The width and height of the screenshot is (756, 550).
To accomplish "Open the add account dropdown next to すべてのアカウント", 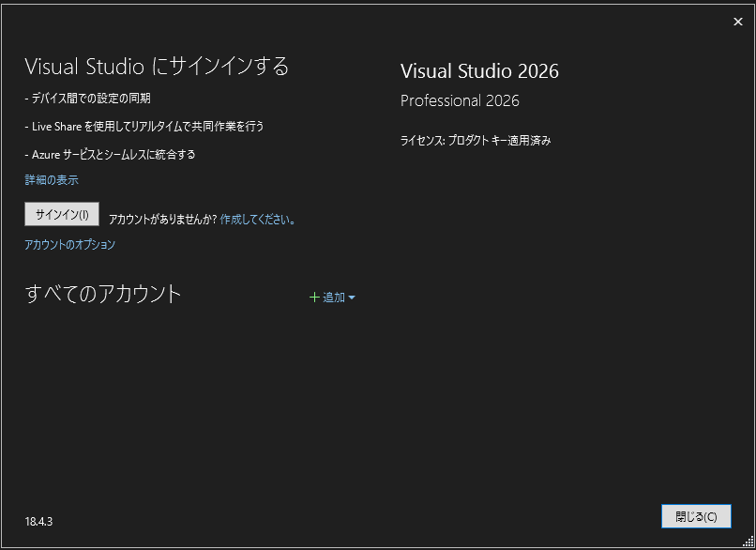I will pos(334,297).
